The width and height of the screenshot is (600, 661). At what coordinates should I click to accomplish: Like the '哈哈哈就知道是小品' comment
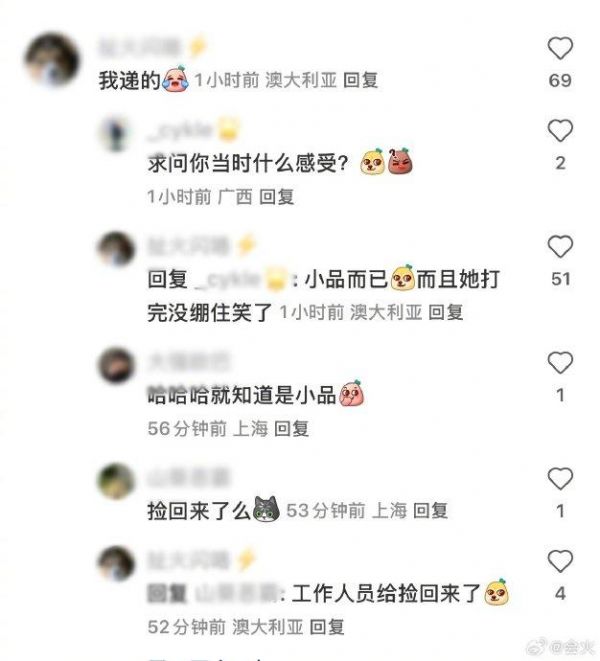pyautogui.click(x=560, y=363)
